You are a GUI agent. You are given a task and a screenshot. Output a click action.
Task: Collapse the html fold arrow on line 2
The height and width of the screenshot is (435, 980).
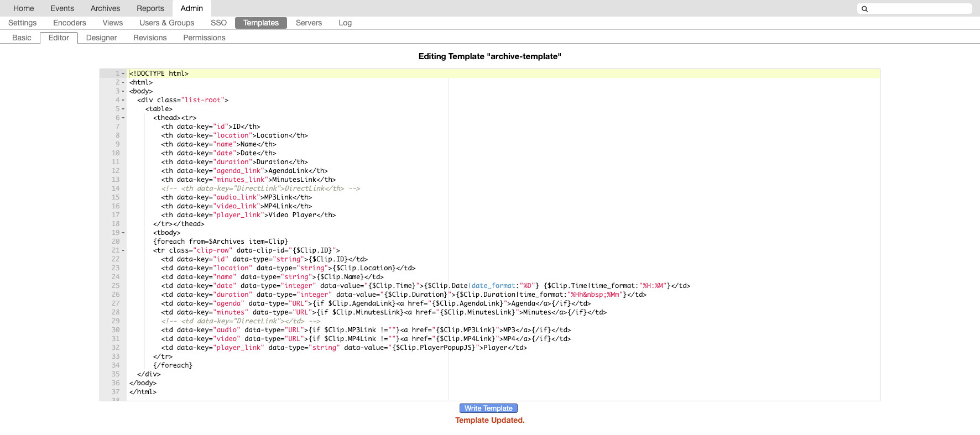(x=123, y=82)
